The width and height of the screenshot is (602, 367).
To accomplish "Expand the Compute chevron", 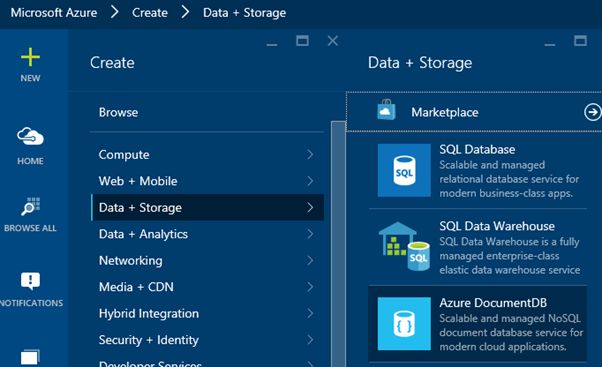I will coord(310,154).
